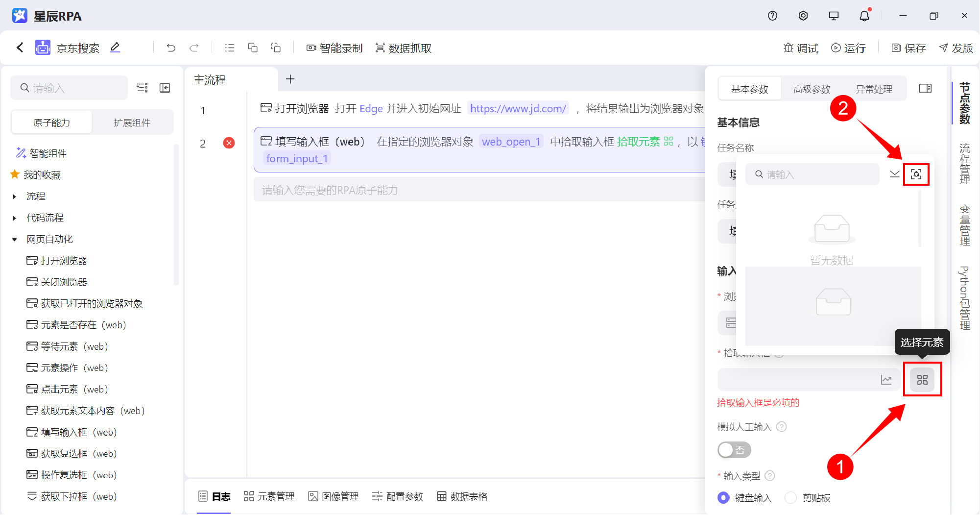Screen dimensions: 980x515
Task: Expand the 流程 category
Action: point(13,196)
